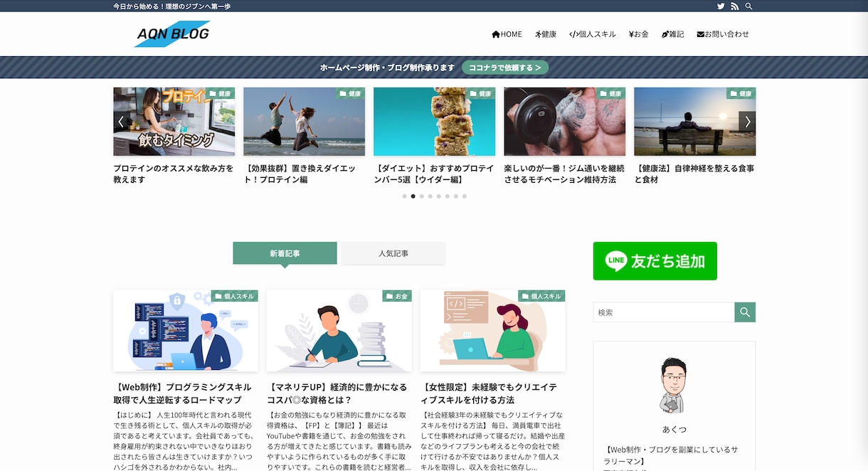Open the RSS feed icon
The image size is (868, 471).
[x=735, y=6]
